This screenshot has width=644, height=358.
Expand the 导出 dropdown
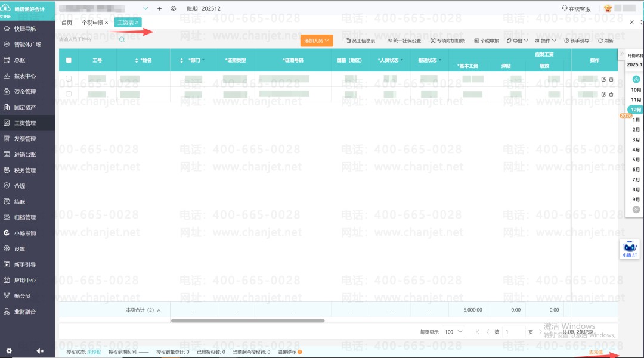[517, 41]
